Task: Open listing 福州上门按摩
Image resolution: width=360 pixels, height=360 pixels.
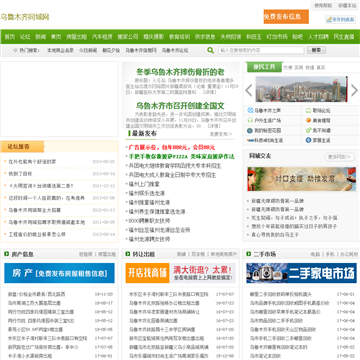Action: point(144,184)
